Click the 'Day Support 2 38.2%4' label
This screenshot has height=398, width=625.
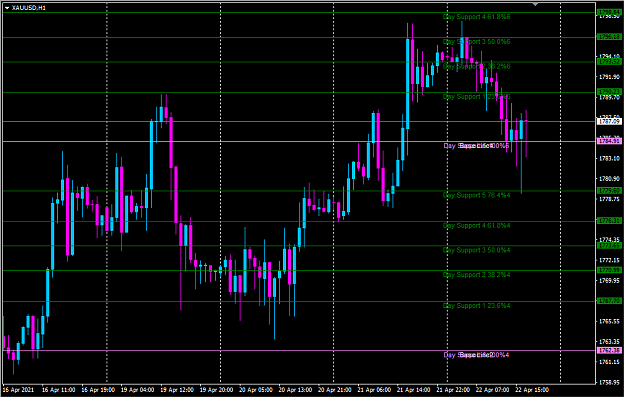click(476, 275)
